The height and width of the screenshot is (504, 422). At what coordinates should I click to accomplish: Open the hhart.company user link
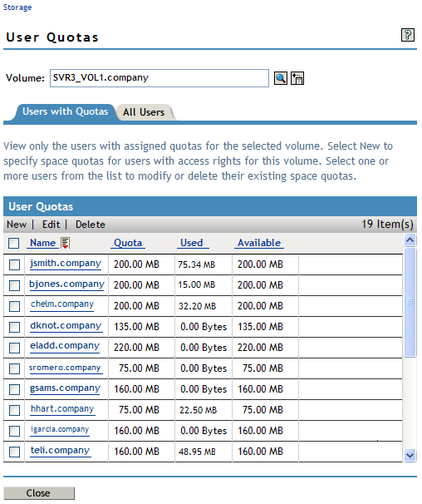62,409
